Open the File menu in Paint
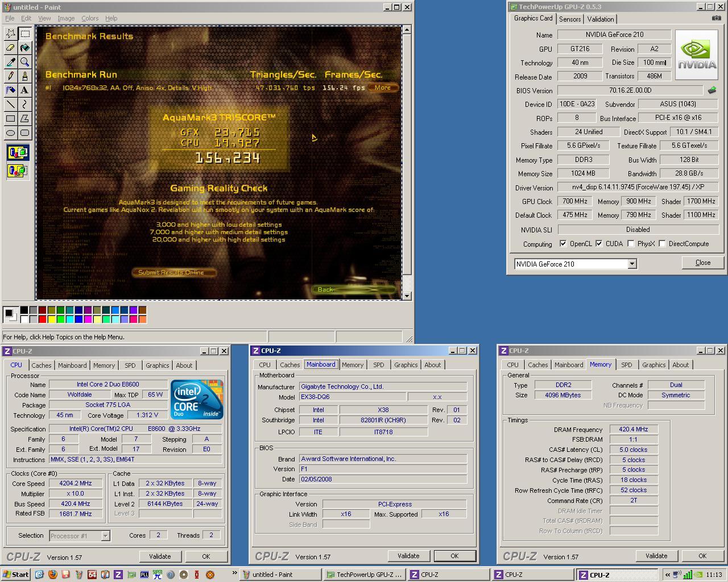Screen dimensions: 728x582 tap(10, 18)
